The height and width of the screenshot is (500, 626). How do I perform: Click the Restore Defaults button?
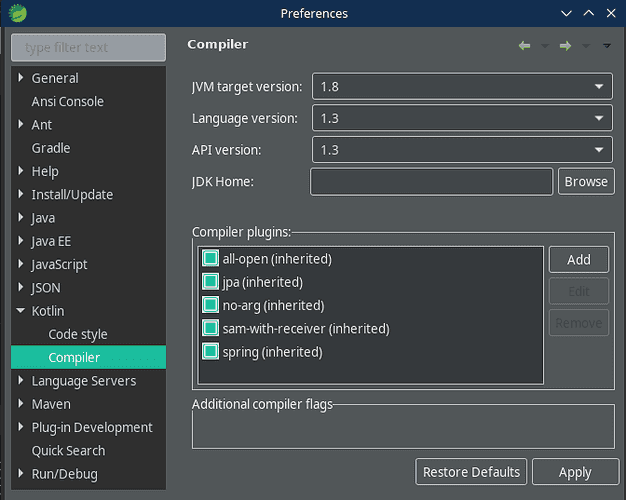coord(472,472)
